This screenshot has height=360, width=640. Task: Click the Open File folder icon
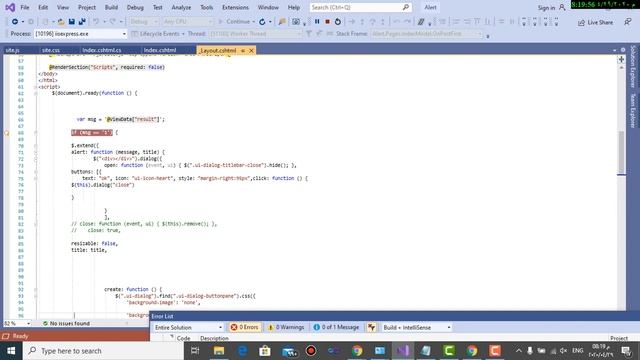(x=61, y=22)
